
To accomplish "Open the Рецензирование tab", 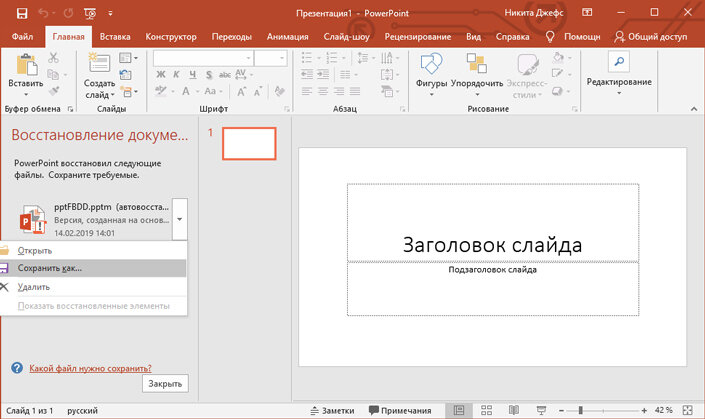I will click(x=418, y=37).
